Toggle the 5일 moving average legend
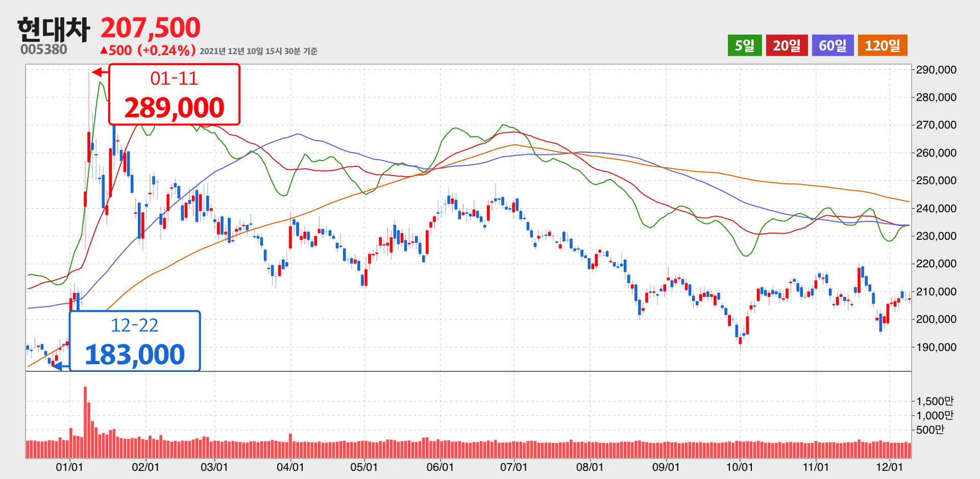The image size is (980, 479). [745, 45]
